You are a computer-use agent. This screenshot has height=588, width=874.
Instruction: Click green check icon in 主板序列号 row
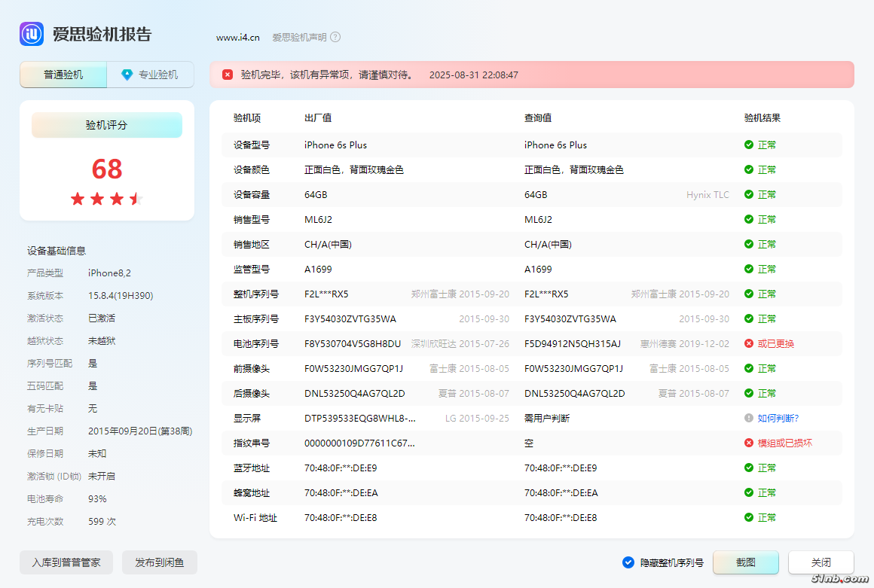click(x=749, y=318)
